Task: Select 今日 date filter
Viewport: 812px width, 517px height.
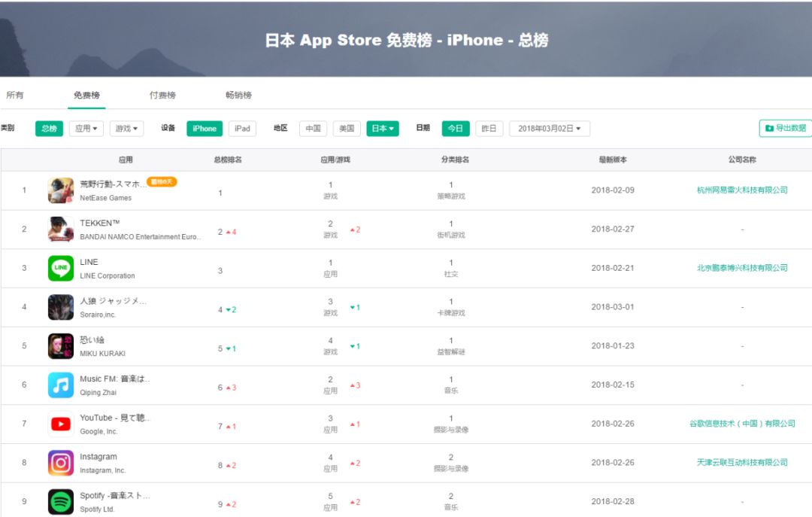Action: click(456, 129)
